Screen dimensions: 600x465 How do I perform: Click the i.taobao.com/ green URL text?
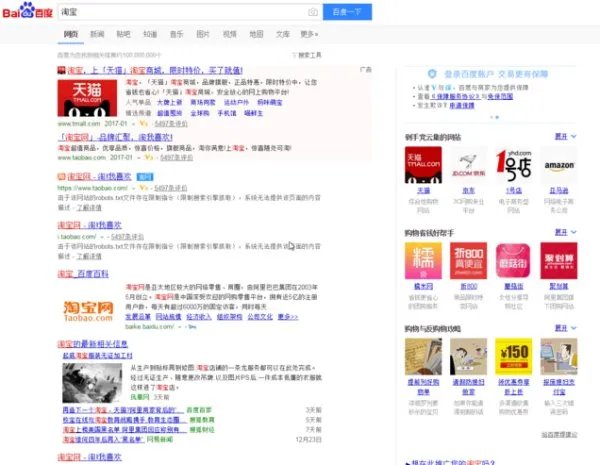pyautogui.click(x=77, y=237)
